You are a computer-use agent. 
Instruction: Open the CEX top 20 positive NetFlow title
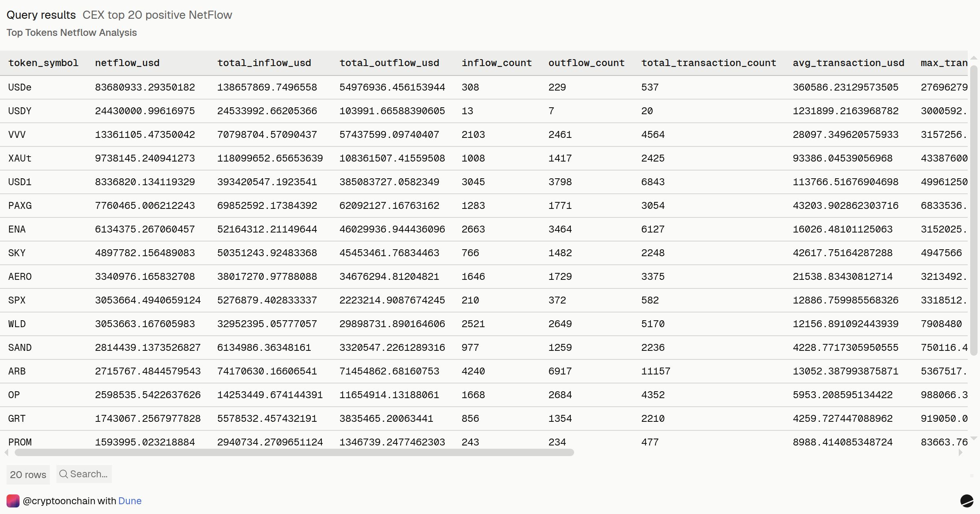click(157, 15)
